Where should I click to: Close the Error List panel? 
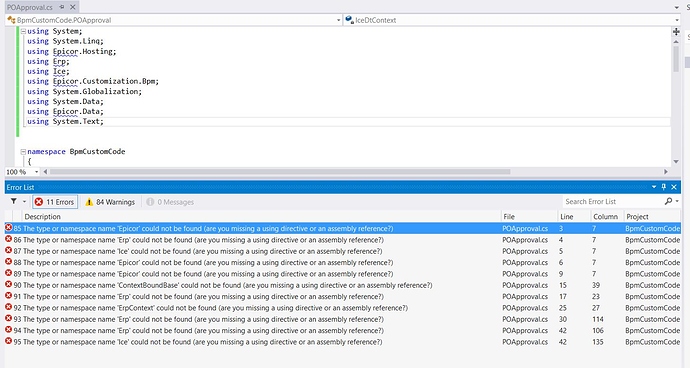(674, 187)
